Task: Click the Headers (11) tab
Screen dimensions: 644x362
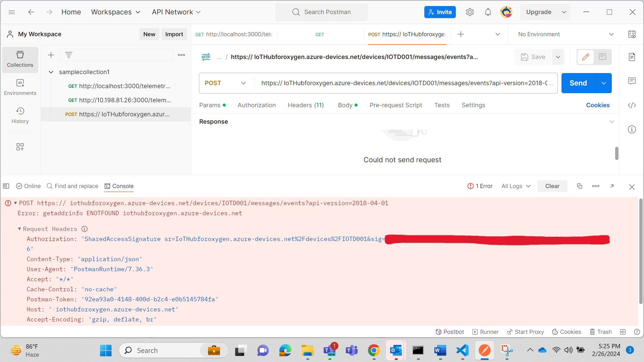Action: [306, 105]
